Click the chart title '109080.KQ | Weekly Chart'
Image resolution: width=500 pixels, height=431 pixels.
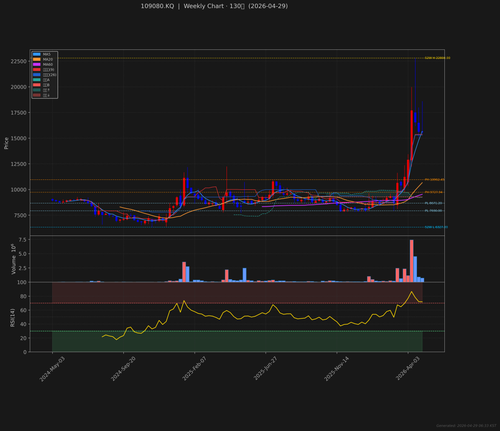[182, 6]
